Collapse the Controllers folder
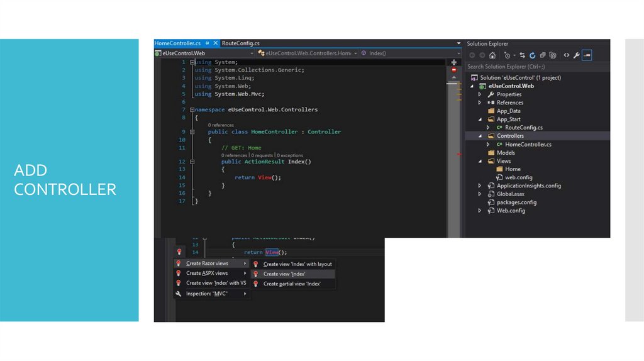 pos(480,136)
